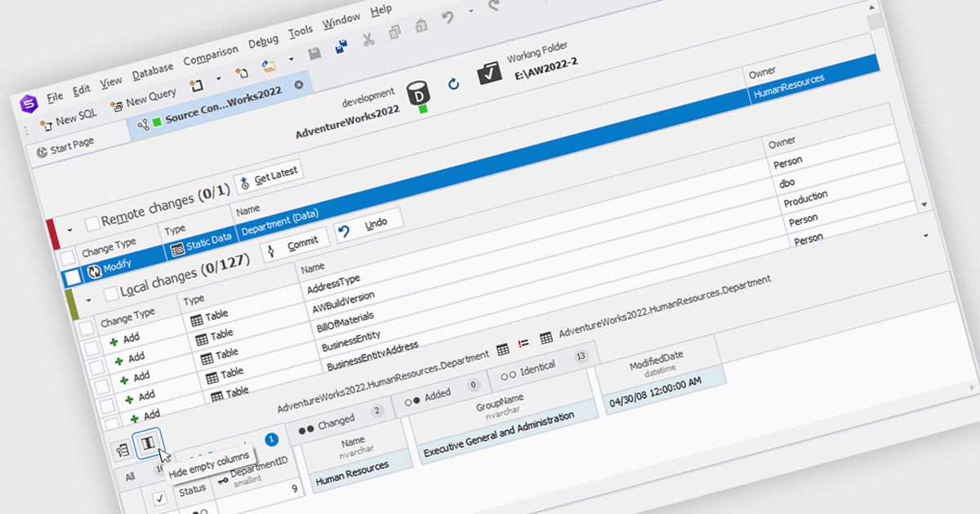
Task: Collapse the Remote changes section arrow
Action: (70, 230)
